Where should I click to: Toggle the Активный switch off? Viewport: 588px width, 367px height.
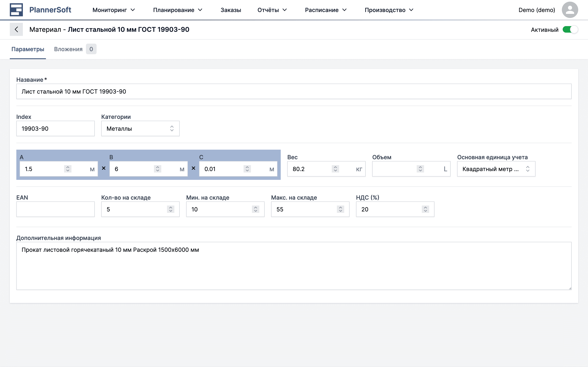(570, 30)
